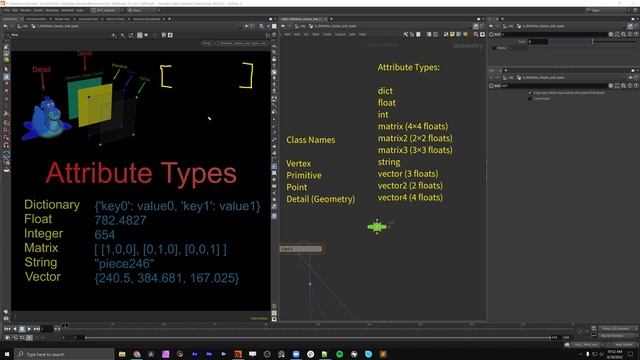
Task: Open the Layout menu in network editor
Action: [340, 35]
